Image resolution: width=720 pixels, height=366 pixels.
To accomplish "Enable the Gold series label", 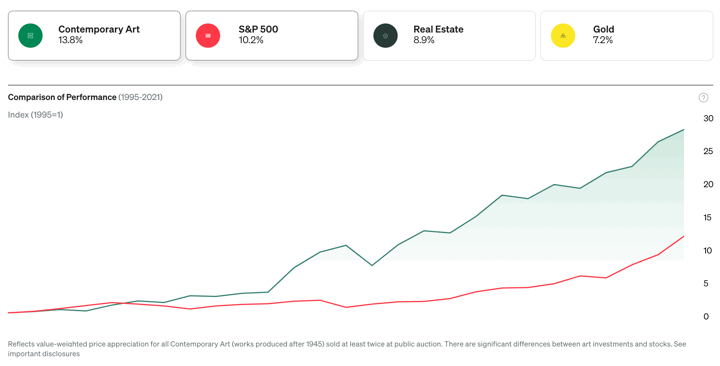I will tap(603, 29).
